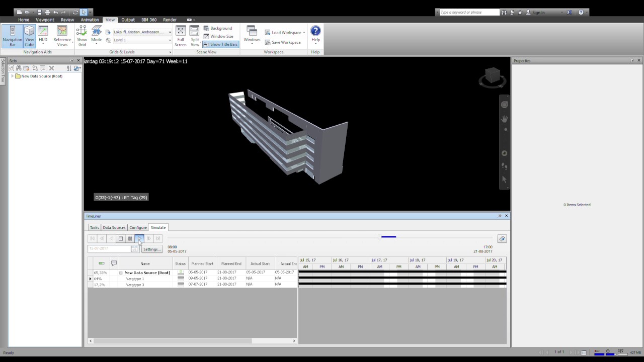Image resolution: width=644 pixels, height=362 pixels.
Task: Click the export animation icon in TimeLiner
Action: coord(502,238)
